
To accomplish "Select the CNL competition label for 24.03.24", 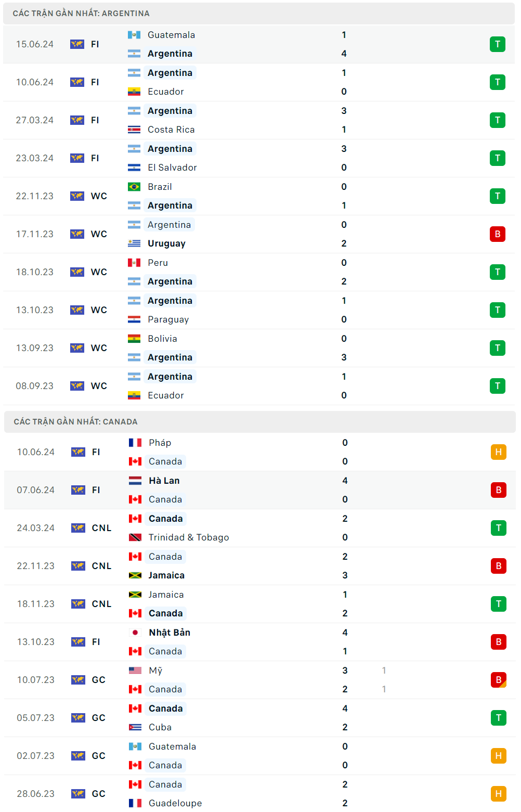I will (101, 528).
